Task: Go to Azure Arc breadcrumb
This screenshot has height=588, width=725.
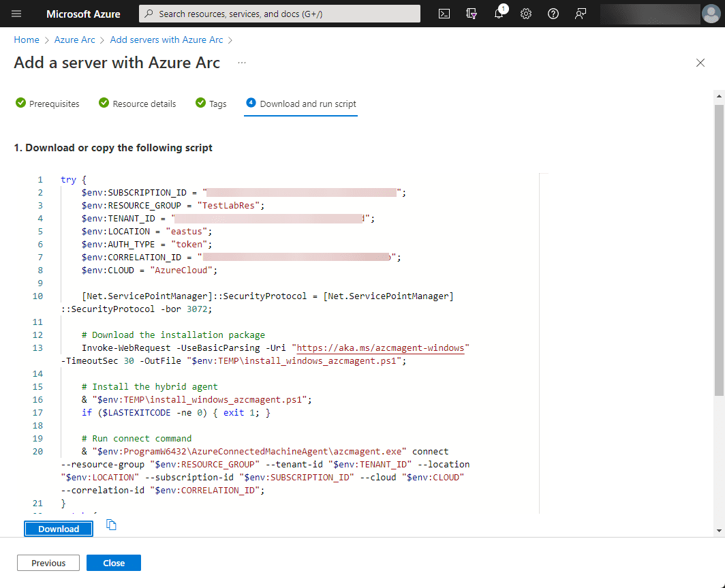Action: pos(74,40)
